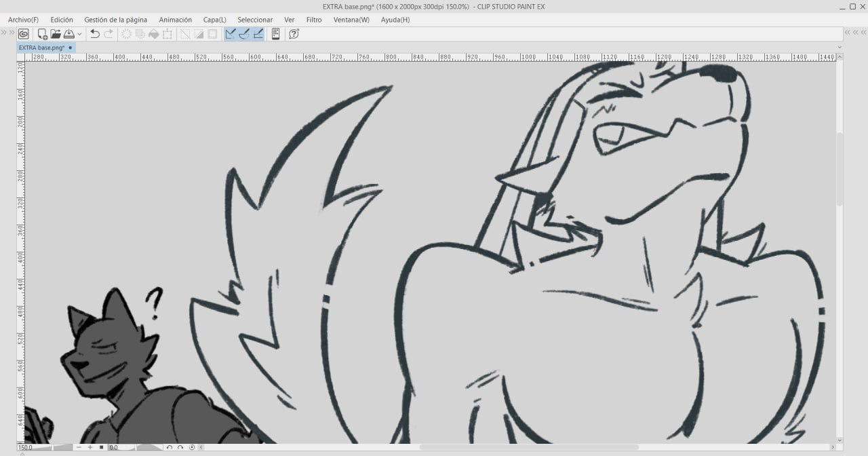Create a new canvas from toolbar
This screenshot has height=456, width=868.
click(43, 34)
